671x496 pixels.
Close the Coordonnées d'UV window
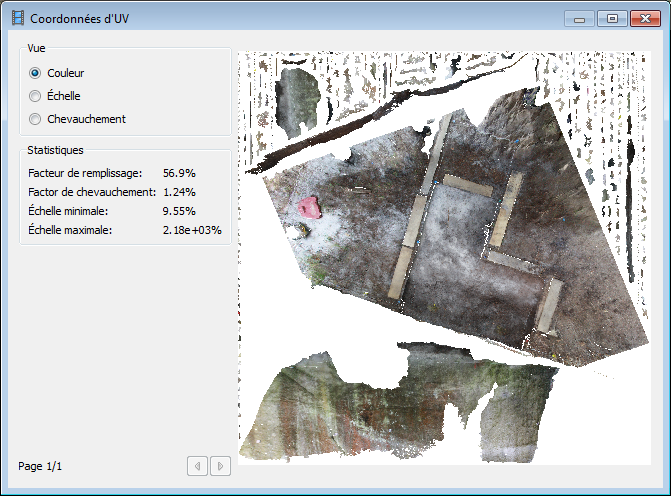(x=645, y=19)
